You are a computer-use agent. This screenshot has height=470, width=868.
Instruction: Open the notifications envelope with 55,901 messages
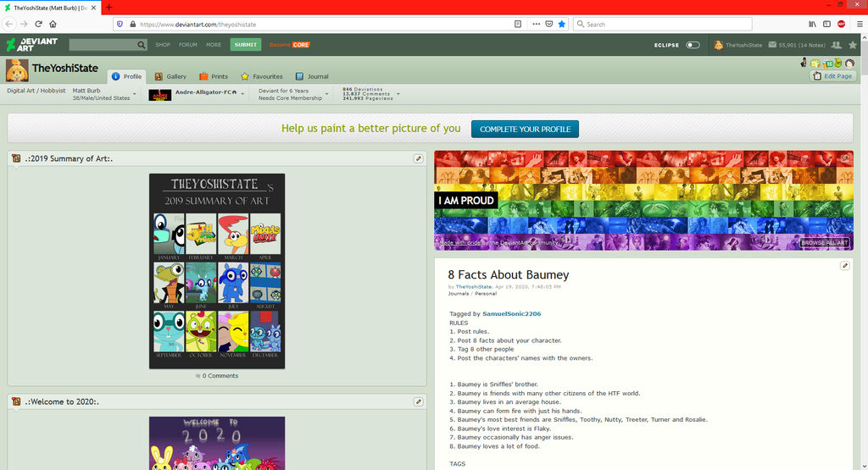[797, 45]
